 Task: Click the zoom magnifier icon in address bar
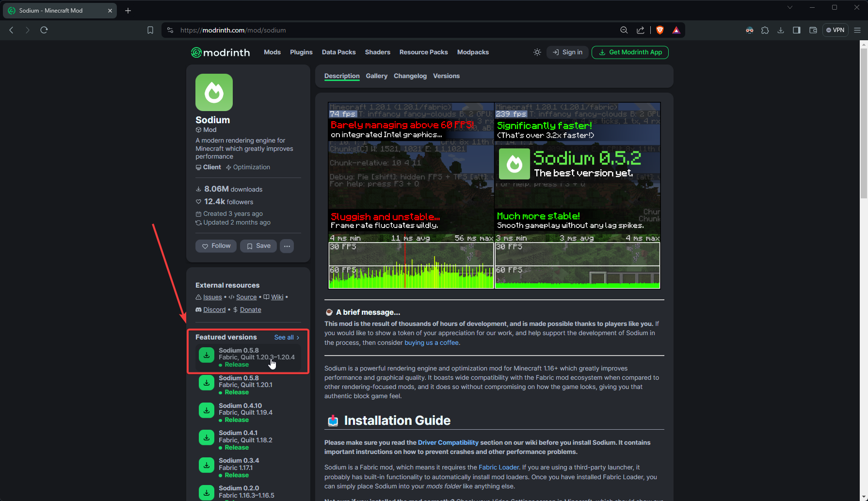(624, 30)
